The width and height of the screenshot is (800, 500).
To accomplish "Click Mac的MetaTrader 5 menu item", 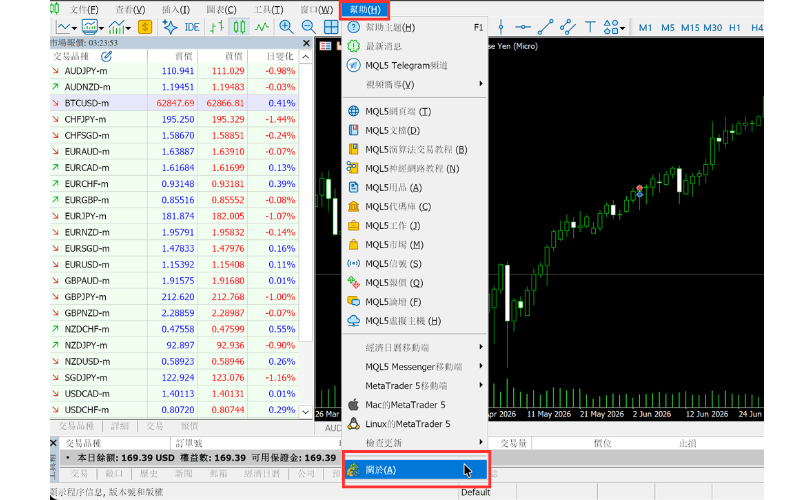I will [414, 405].
